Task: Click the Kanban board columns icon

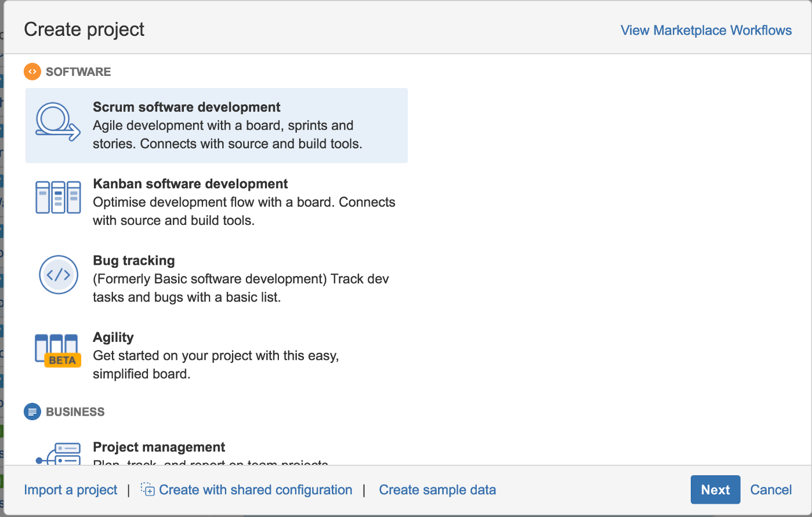Action: pyautogui.click(x=58, y=197)
